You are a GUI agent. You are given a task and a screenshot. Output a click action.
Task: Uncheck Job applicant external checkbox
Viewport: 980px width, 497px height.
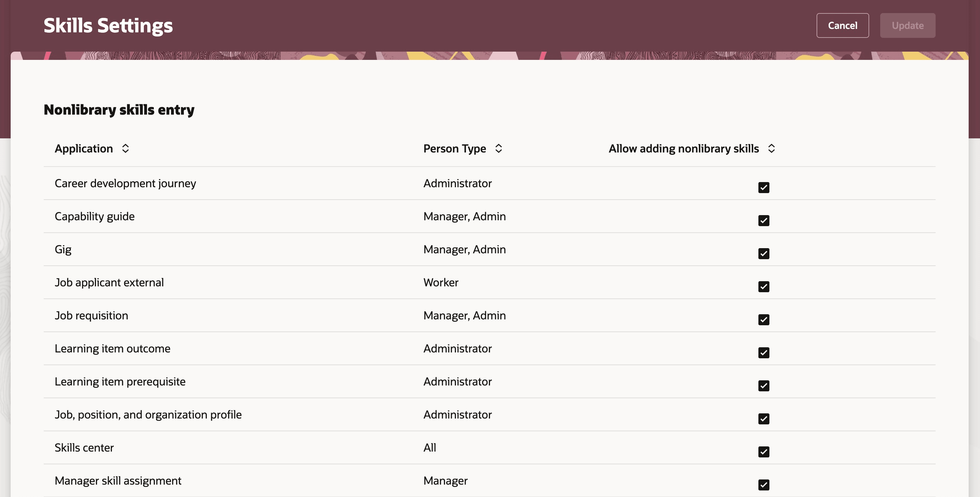[765, 287]
